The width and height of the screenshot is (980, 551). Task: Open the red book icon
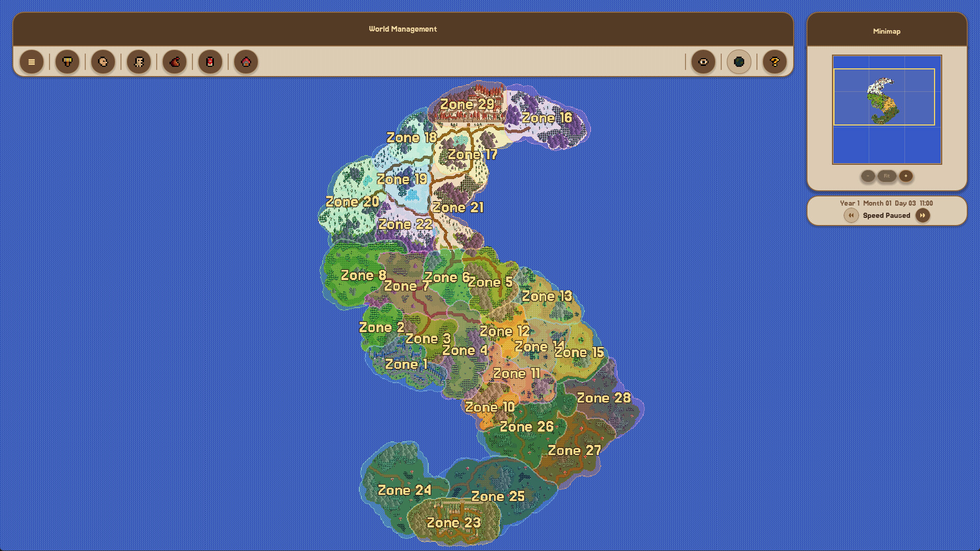coord(210,62)
